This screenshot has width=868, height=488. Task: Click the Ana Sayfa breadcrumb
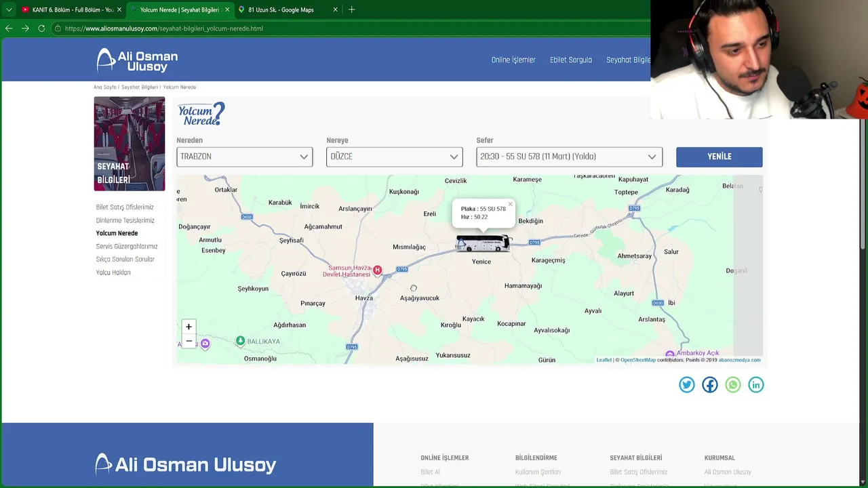(x=105, y=87)
